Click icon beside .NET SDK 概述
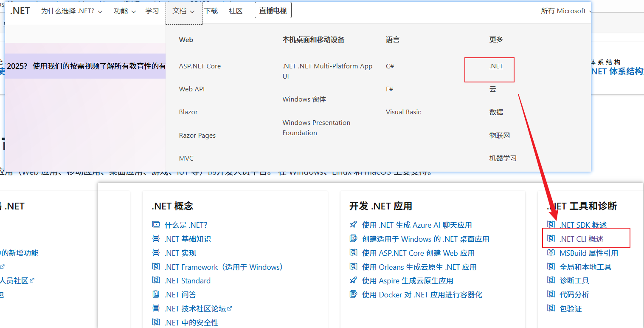644x328 pixels. pyautogui.click(x=551, y=225)
